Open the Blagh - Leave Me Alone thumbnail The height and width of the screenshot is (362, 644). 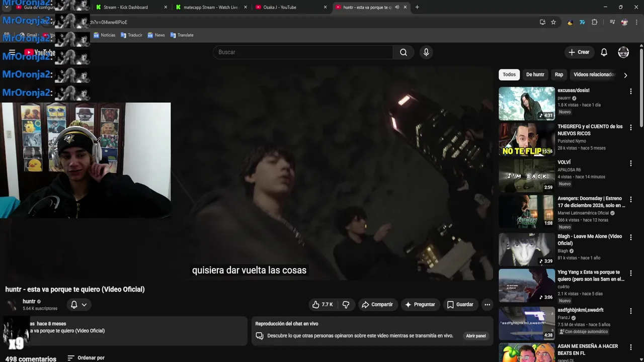[526, 249]
